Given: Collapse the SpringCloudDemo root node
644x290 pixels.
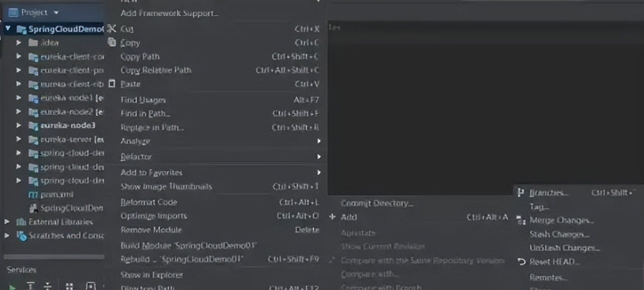Looking at the screenshot, I should coord(8,29).
